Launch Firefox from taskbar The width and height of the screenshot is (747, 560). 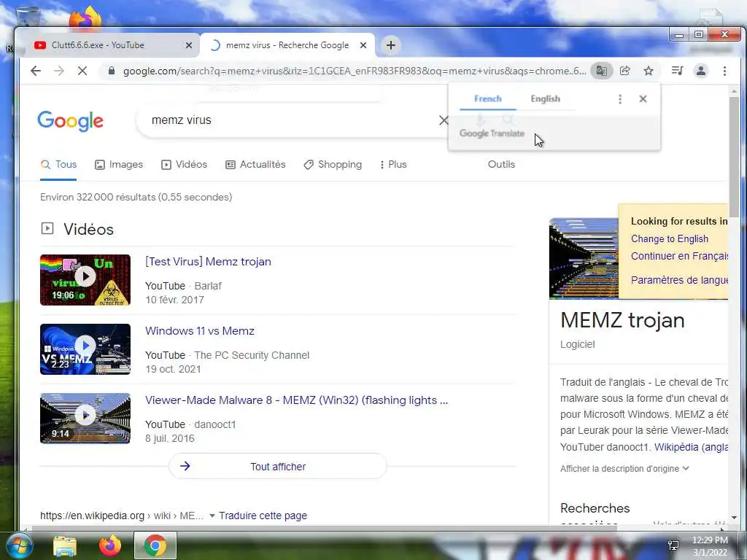coord(109,546)
